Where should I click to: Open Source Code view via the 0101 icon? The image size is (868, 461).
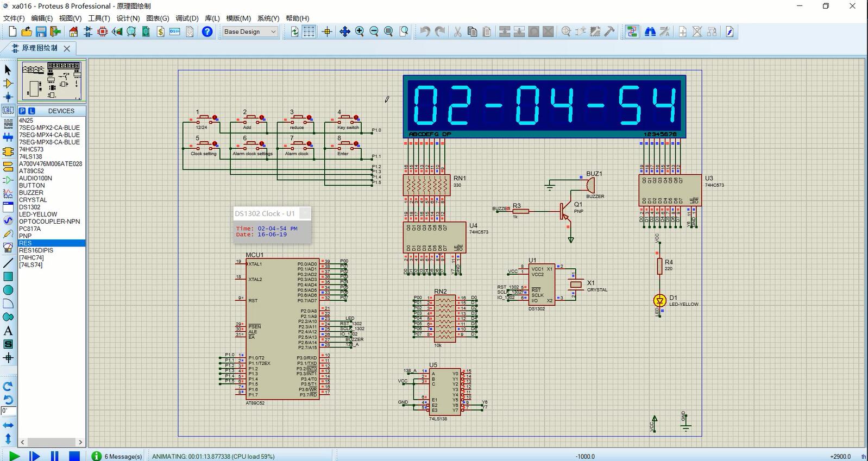click(175, 31)
